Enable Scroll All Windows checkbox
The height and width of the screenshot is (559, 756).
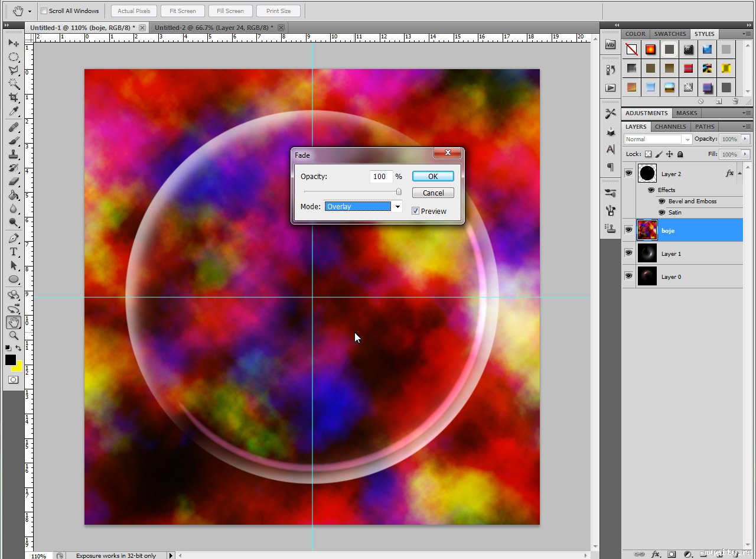(x=44, y=11)
